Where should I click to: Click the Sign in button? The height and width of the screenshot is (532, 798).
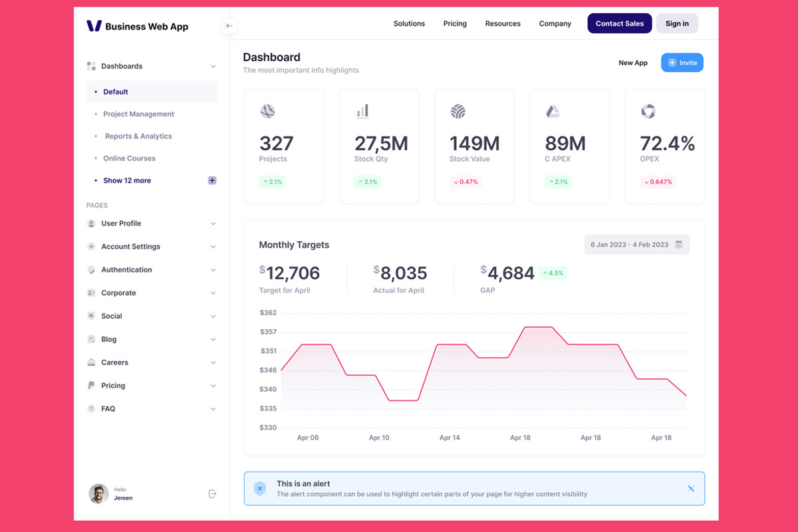(677, 23)
